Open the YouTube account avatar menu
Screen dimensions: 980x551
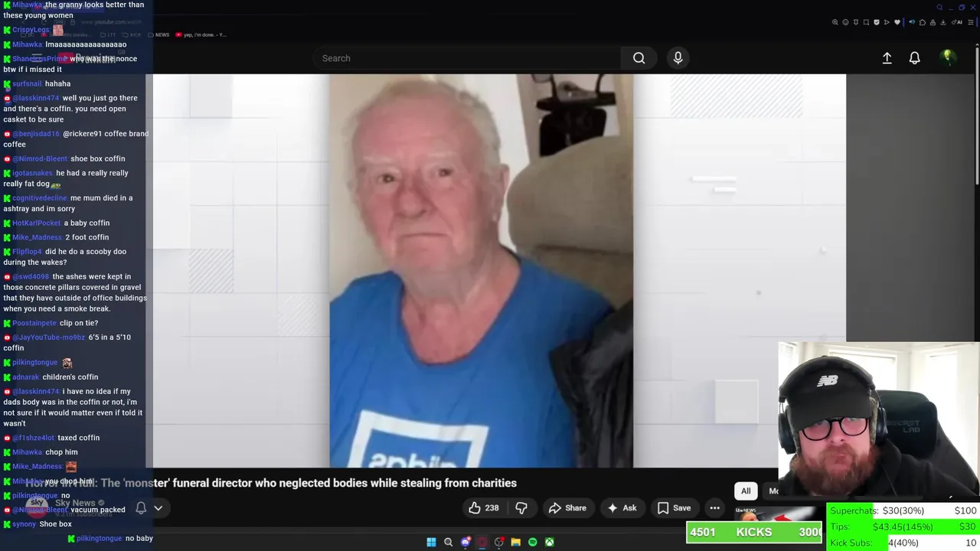[948, 57]
